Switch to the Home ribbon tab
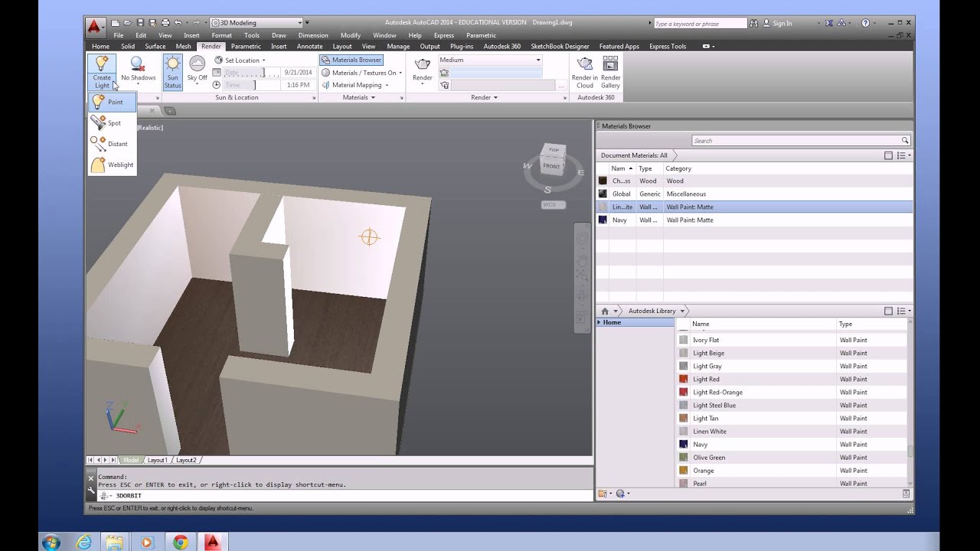This screenshot has width=980, height=551. coord(100,46)
